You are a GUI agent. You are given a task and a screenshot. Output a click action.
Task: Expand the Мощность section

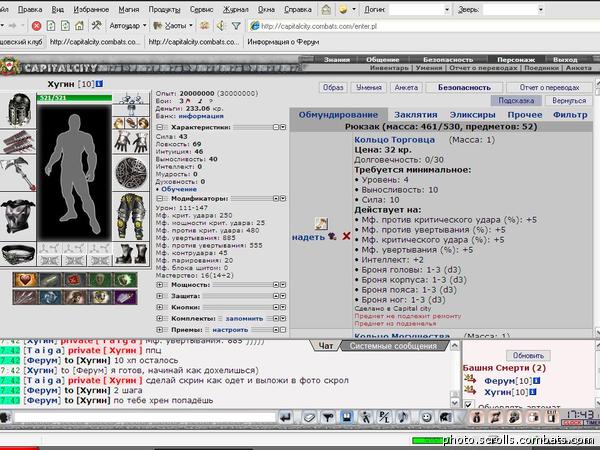coord(160,285)
